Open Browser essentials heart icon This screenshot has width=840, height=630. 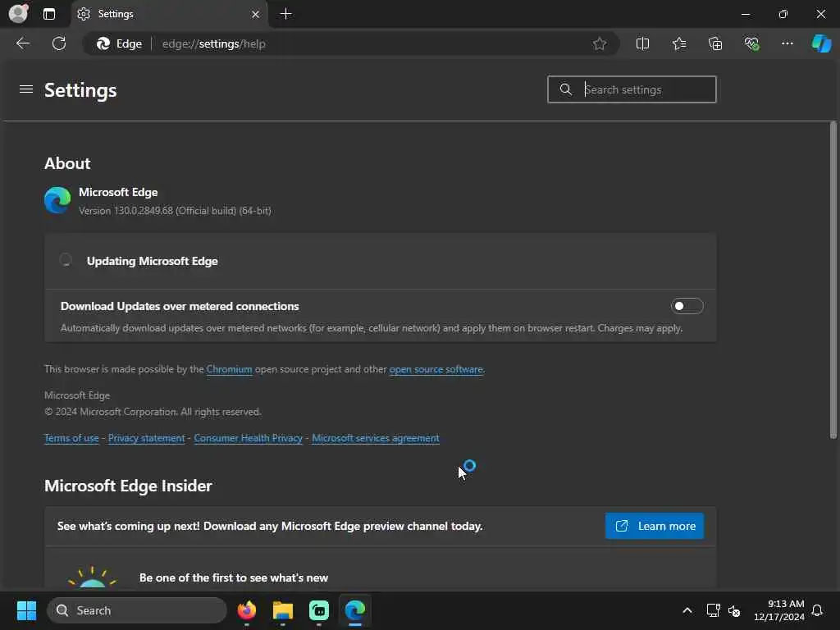[x=751, y=44]
